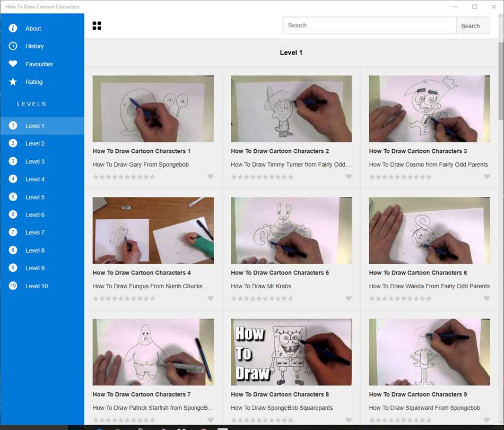Screen dimensions: 504x430
Task: Favourite the Cosmo video with heart
Action: 487,177
